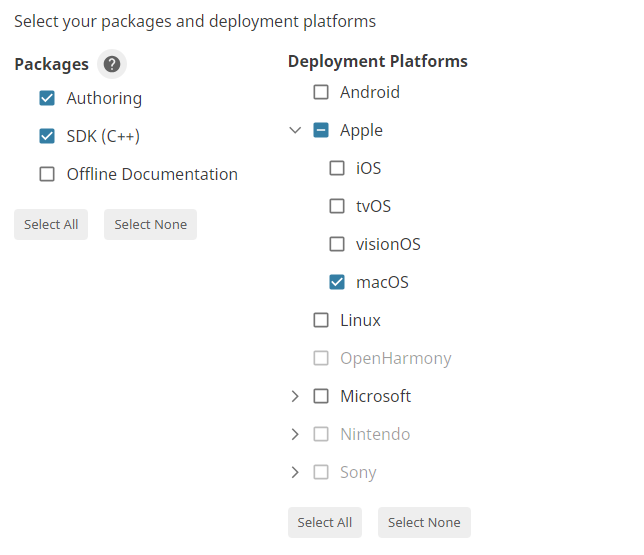Uncheck the SDK (C++) package checkbox

click(x=47, y=136)
